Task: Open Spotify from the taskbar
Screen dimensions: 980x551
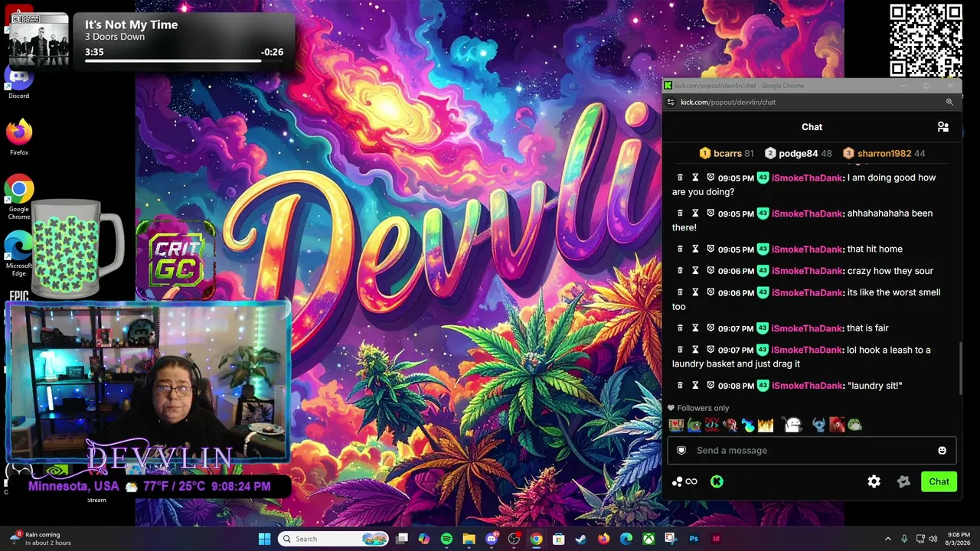Action: click(446, 539)
